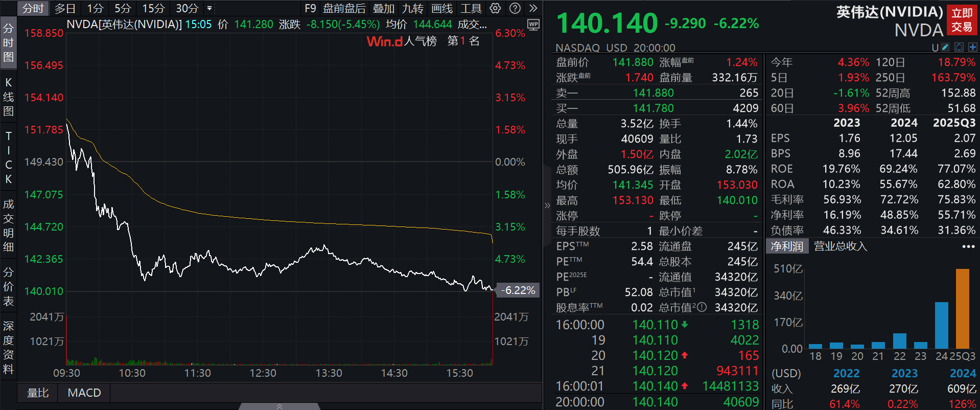Click the orange 25Q3 profit bar
The image size is (980, 410).
tap(962, 309)
